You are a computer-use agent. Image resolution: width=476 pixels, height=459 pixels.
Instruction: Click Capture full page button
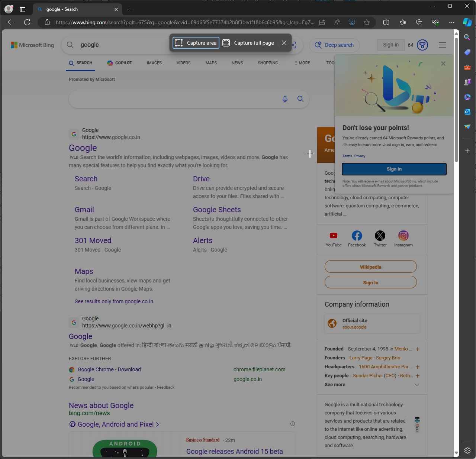click(248, 43)
